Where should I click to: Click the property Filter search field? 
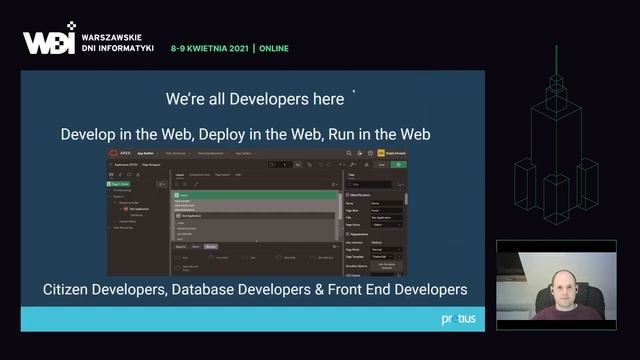click(369, 184)
